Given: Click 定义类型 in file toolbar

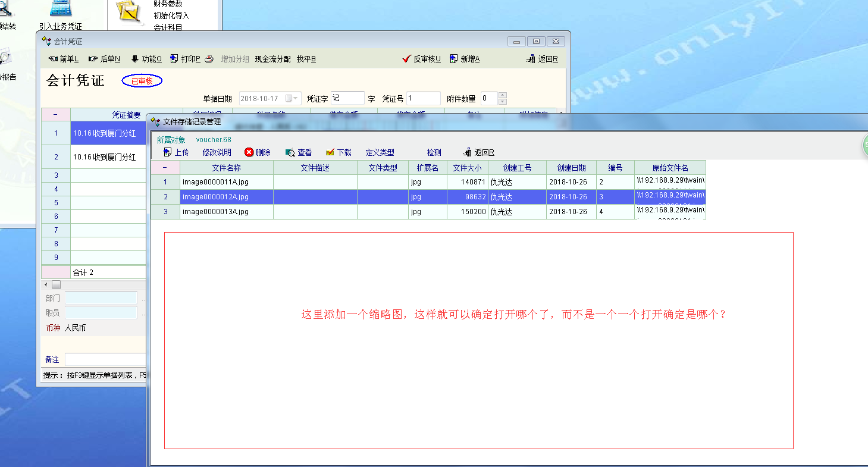Looking at the screenshot, I should [x=380, y=152].
